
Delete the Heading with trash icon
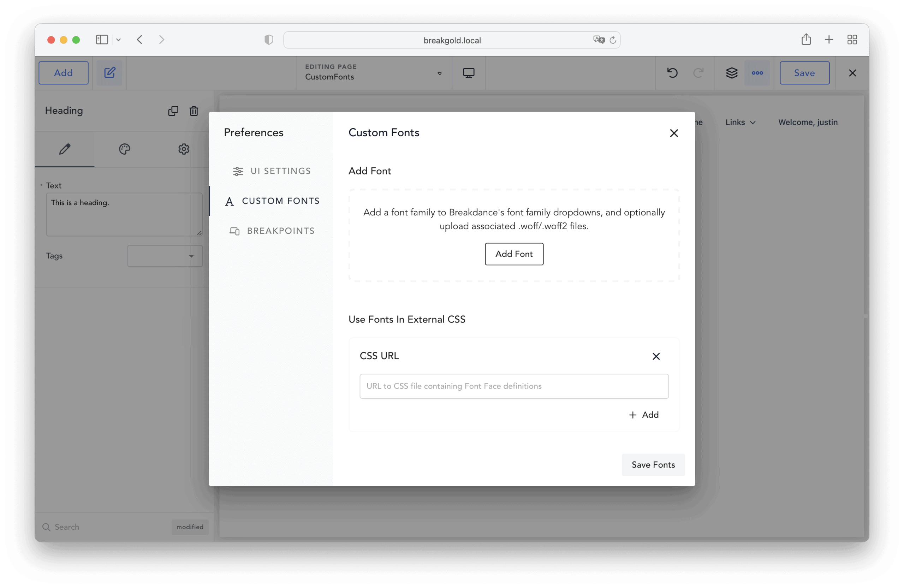tap(194, 111)
